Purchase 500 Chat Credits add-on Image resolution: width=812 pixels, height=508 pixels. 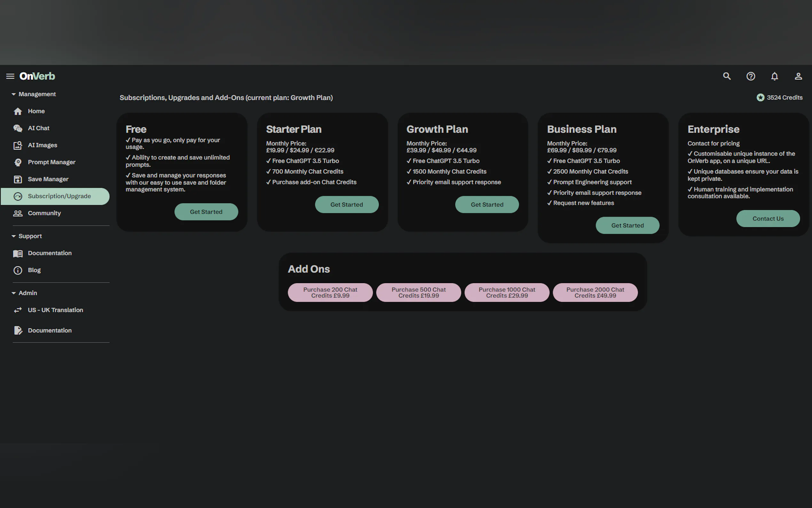(418, 292)
